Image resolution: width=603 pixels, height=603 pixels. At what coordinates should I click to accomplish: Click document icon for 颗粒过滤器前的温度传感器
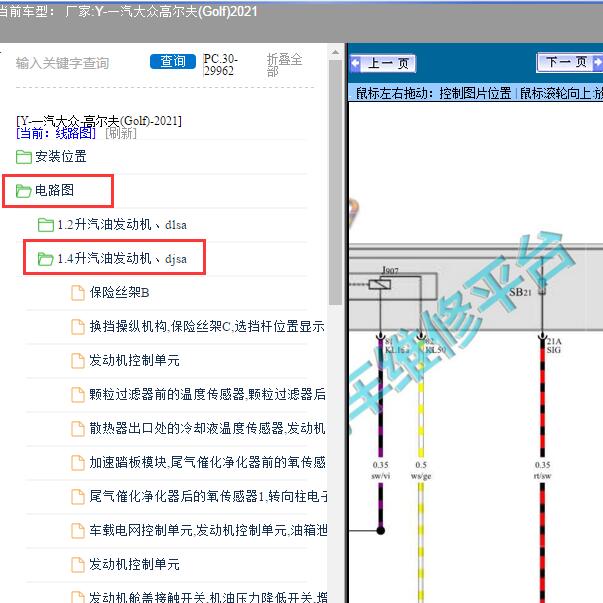[x=78, y=395]
